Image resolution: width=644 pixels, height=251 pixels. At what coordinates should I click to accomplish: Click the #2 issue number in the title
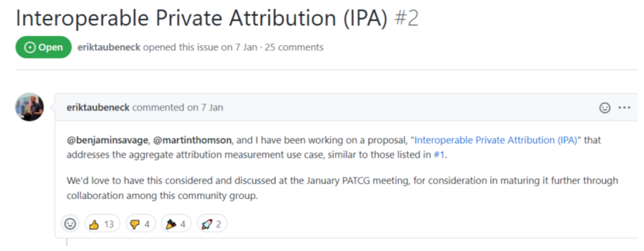point(405,18)
